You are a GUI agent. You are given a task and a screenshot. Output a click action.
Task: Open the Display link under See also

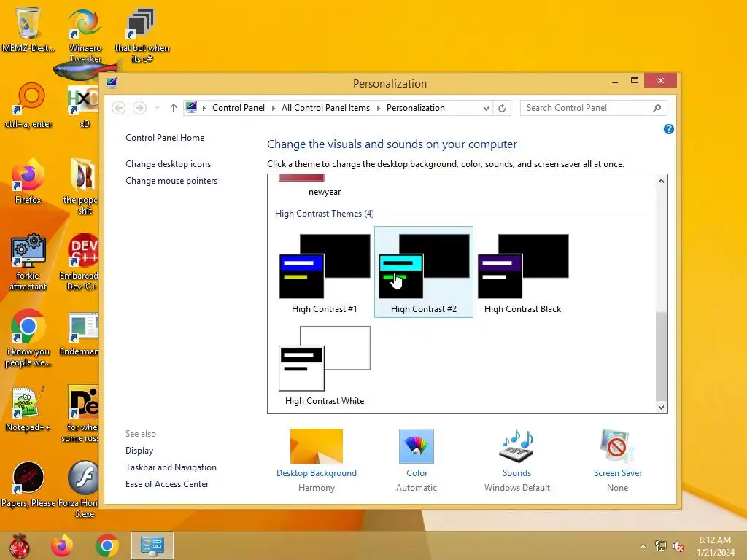(x=139, y=451)
